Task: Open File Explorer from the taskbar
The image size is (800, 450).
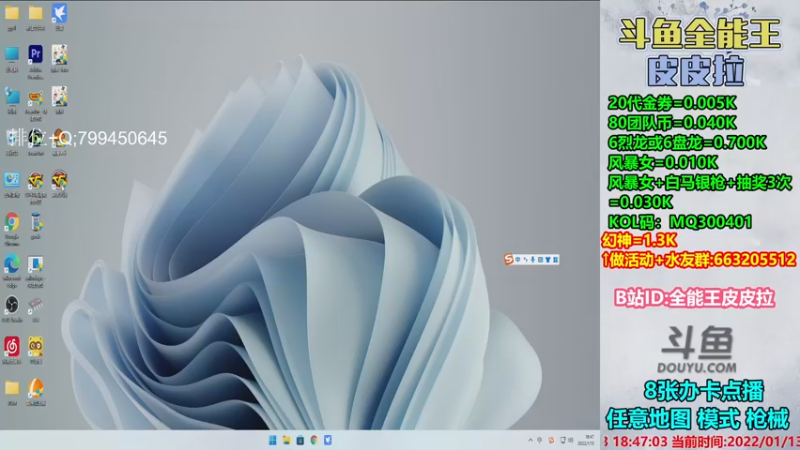Action: click(x=286, y=440)
